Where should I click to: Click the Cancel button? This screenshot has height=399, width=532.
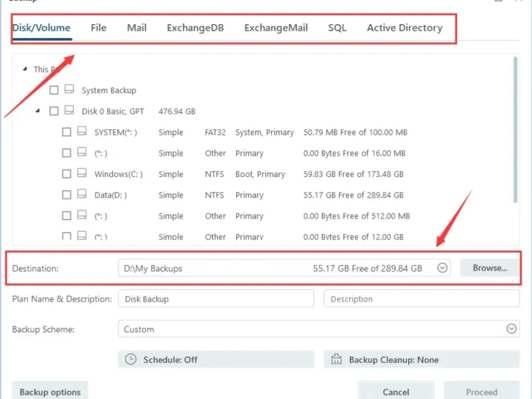pyautogui.click(x=396, y=391)
